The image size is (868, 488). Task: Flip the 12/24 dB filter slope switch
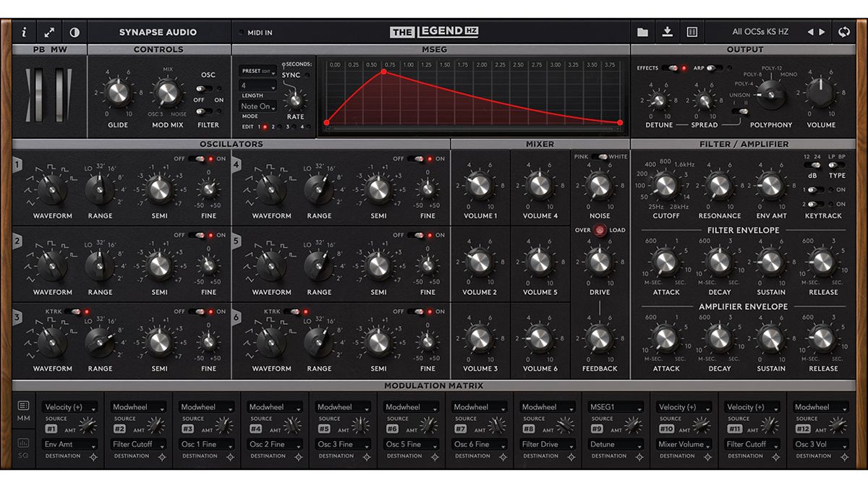(812, 165)
